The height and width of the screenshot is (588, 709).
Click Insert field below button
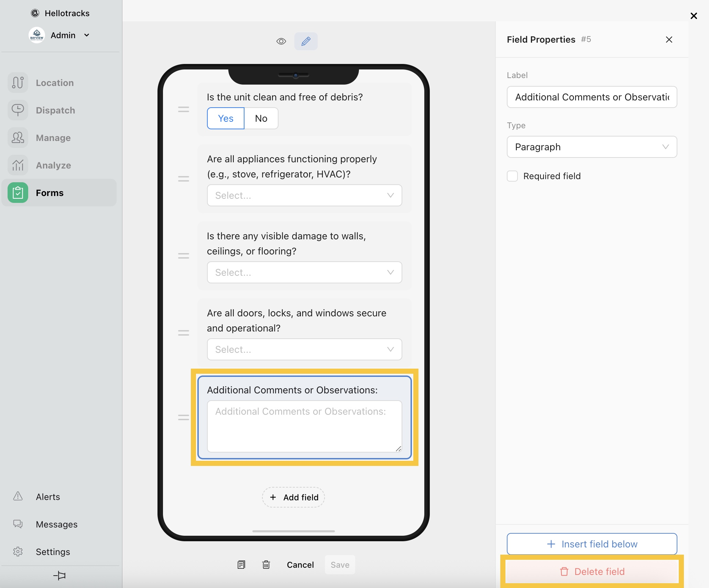(592, 544)
